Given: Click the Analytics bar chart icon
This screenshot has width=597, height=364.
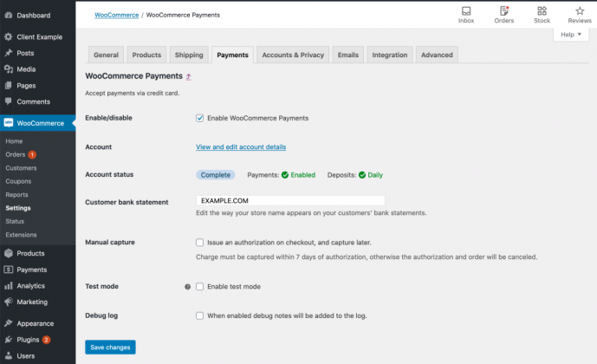Looking at the screenshot, I should click(9, 285).
